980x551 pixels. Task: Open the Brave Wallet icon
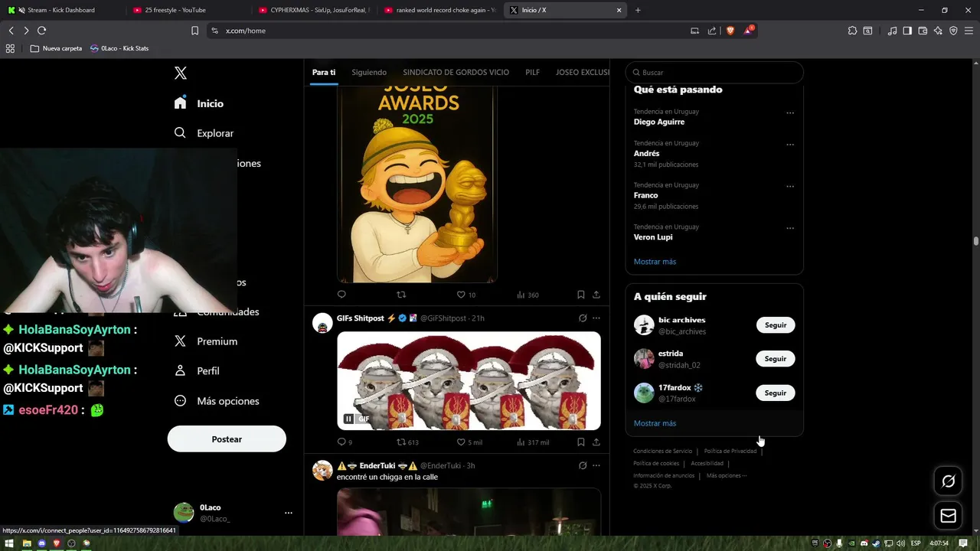(923, 31)
